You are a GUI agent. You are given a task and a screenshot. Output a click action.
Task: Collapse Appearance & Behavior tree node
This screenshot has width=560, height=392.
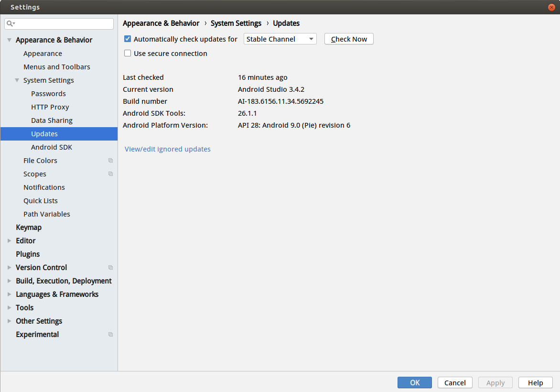pyautogui.click(x=9, y=40)
